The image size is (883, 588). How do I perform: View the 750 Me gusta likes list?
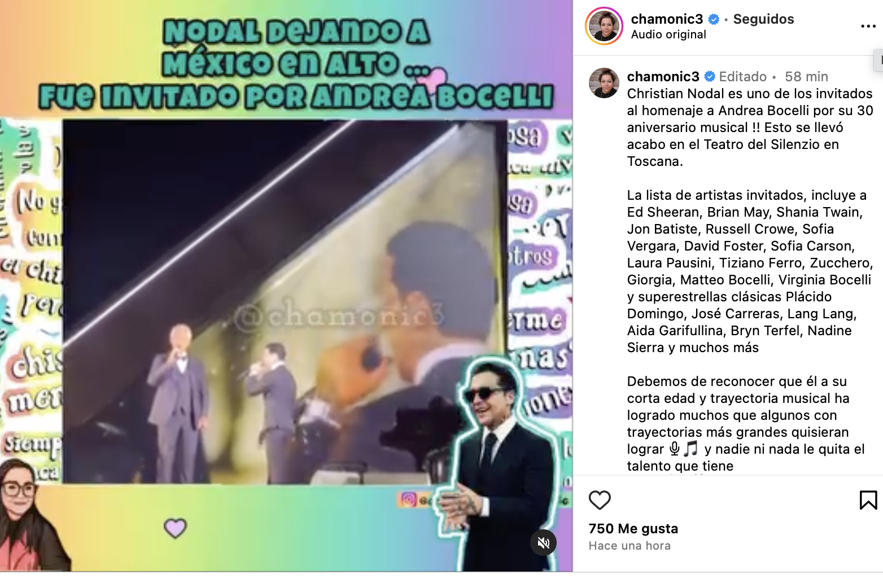click(x=633, y=529)
